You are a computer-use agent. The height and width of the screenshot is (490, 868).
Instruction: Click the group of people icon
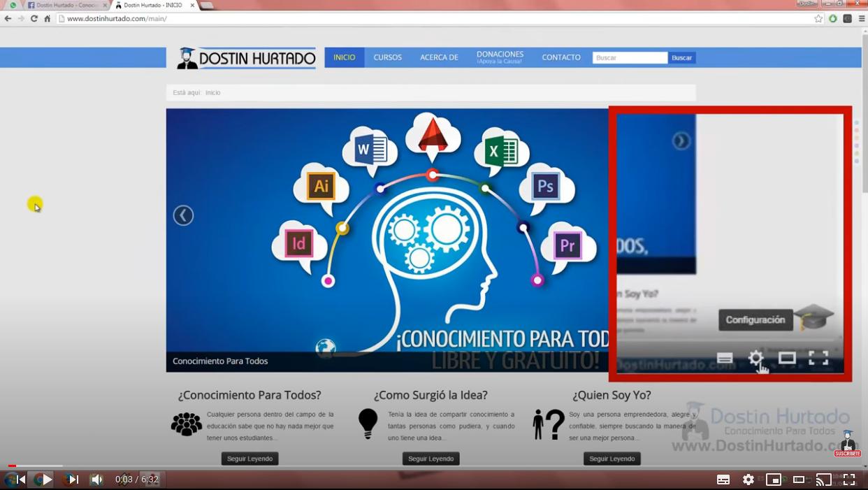pos(187,424)
